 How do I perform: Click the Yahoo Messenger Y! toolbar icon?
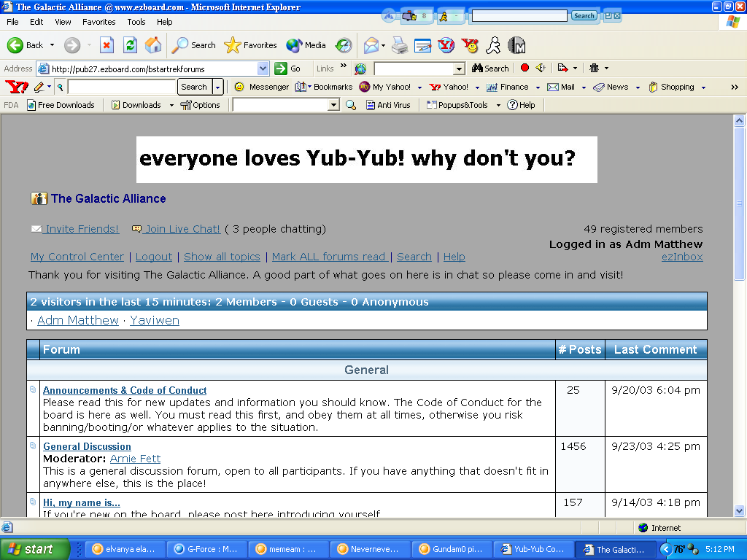(x=446, y=45)
